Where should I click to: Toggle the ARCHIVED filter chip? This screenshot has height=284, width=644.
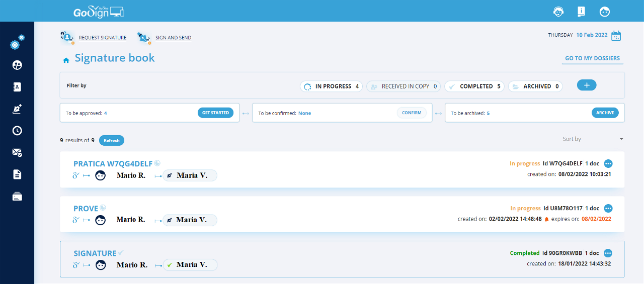pyautogui.click(x=535, y=86)
